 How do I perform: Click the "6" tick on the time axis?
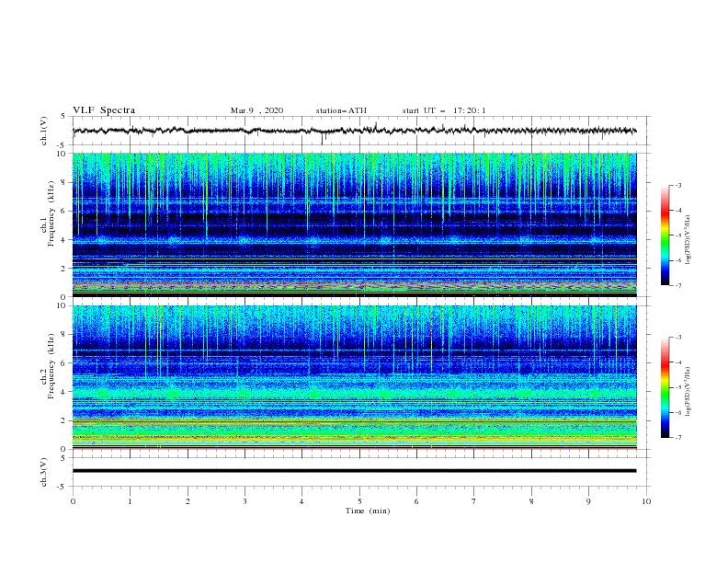pyautogui.click(x=416, y=501)
